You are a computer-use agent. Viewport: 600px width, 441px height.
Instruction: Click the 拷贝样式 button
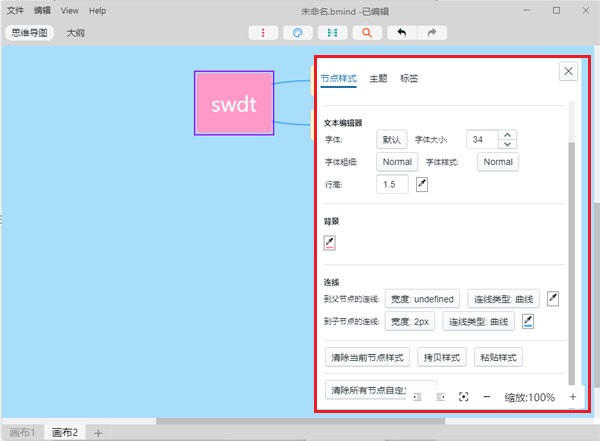(x=437, y=357)
